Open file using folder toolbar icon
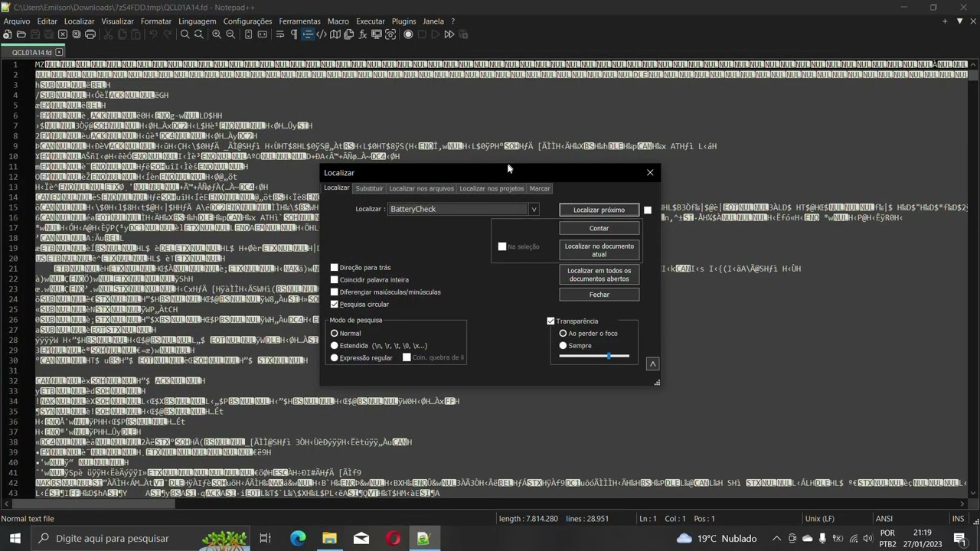This screenshot has width=980, height=551. pyautogui.click(x=21, y=34)
